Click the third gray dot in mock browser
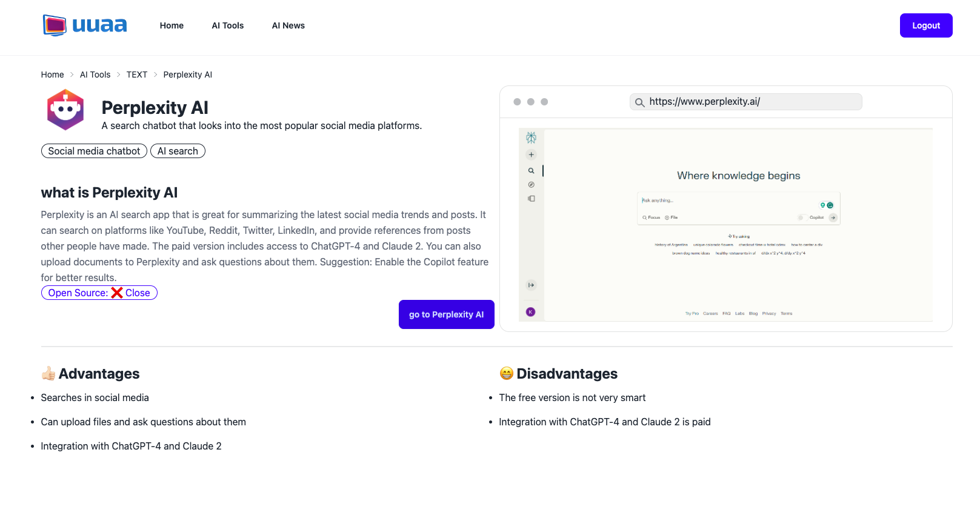Screen dimensions: 980x518 coord(544,102)
